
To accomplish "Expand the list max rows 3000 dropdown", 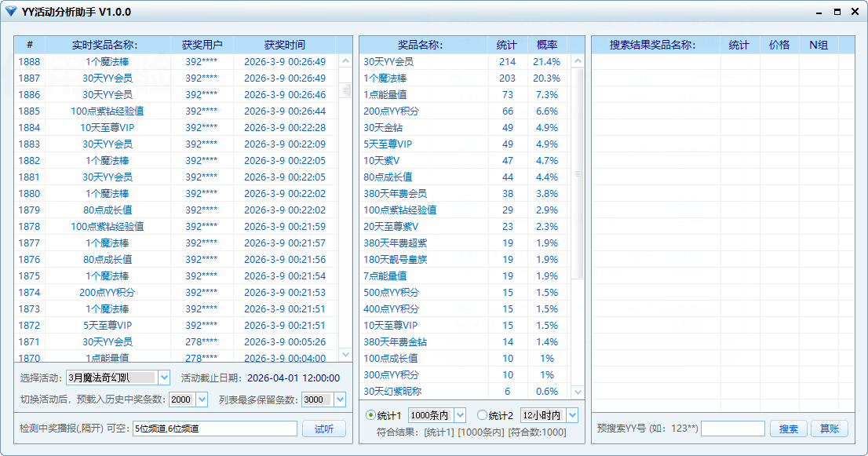I will [340, 399].
